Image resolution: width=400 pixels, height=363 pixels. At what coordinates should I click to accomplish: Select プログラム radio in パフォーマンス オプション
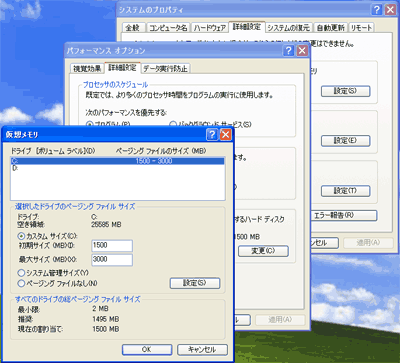(x=89, y=124)
